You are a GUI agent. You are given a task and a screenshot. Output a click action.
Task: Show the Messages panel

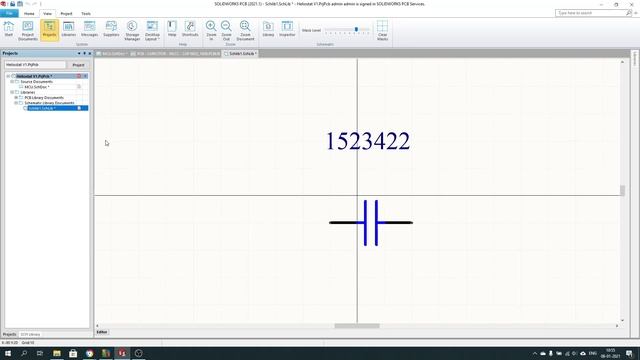click(x=89, y=30)
